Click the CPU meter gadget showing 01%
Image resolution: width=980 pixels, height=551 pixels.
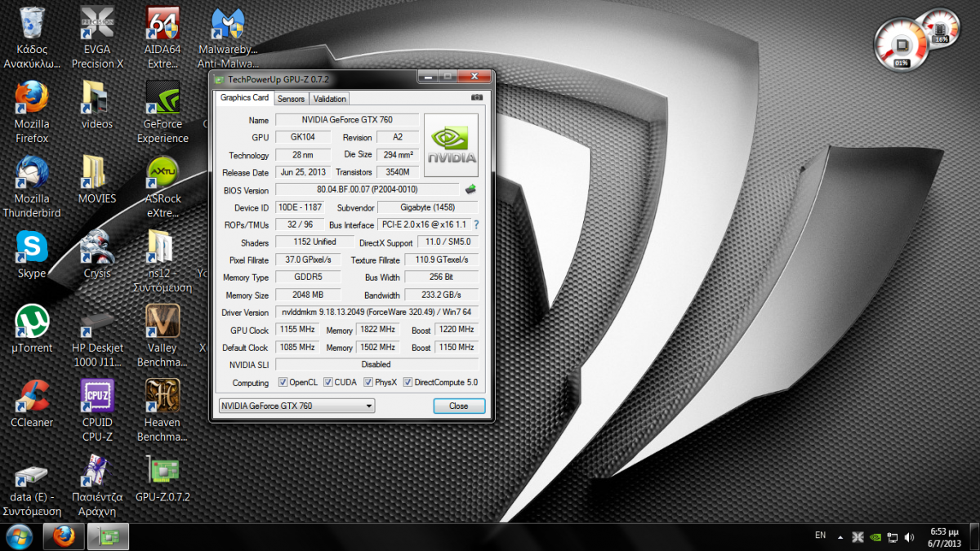(902, 43)
